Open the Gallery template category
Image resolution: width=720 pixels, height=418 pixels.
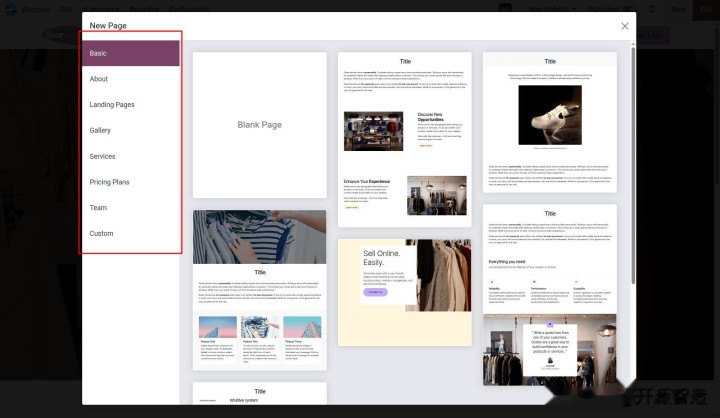(x=131, y=130)
